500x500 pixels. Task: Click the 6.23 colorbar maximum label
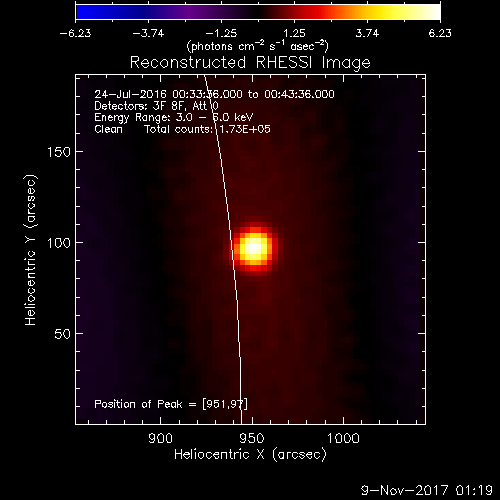(x=440, y=33)
